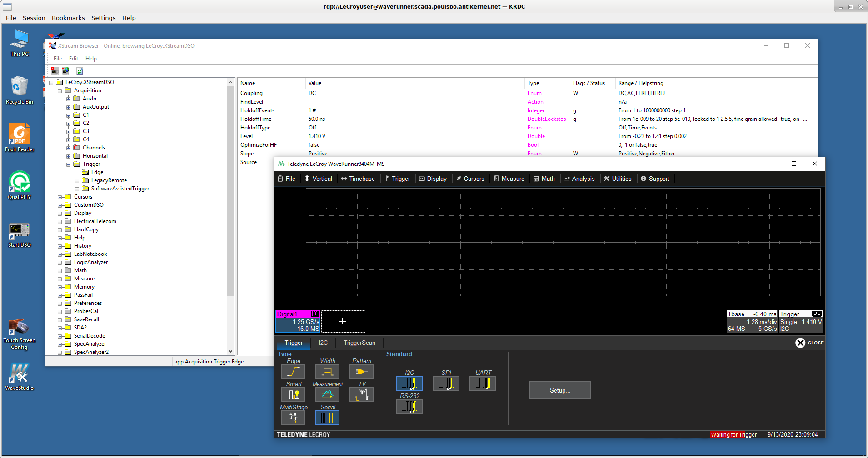Click the Coupling property row name
The image size is (868, 458).
pyautogui.click(x=251, y=93)
